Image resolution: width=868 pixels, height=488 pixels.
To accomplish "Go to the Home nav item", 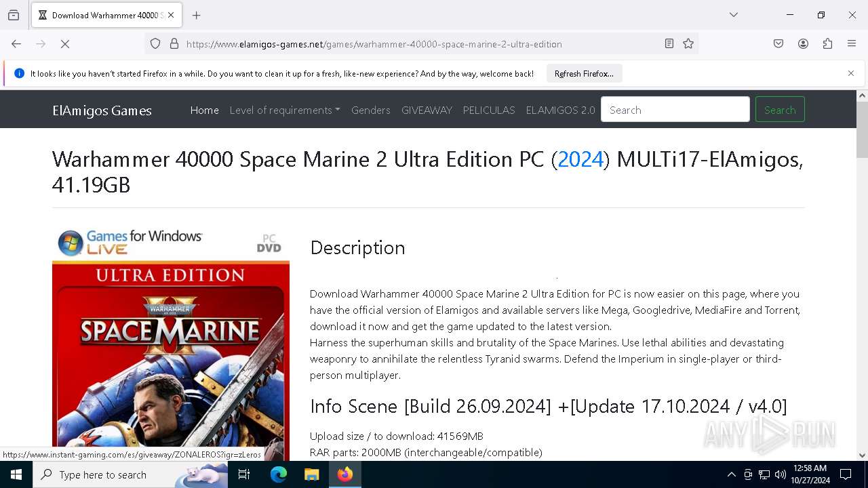I will [x=204, y=110].
